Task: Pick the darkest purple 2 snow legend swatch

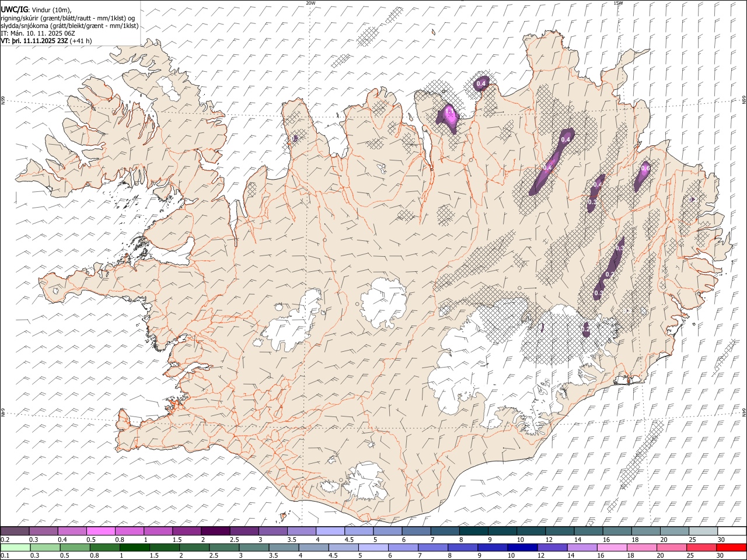Action: pos(215,531)
